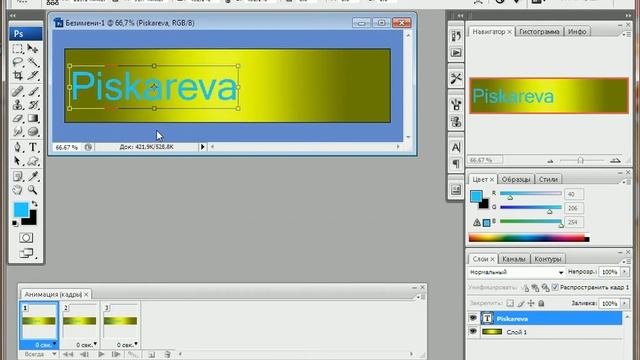Open the Character panel icon in the dock
Image resolution: width=640 pixels, height=360 pixels.
(456, 147)
